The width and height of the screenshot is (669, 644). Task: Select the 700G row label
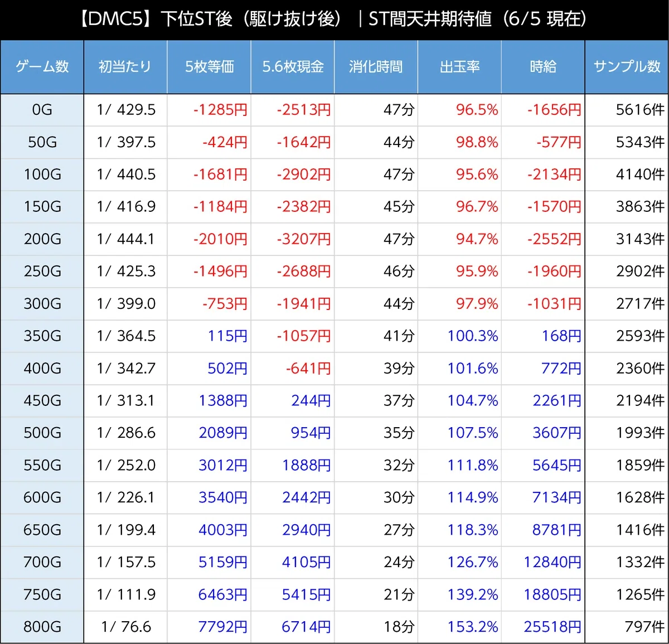(42, 563)
